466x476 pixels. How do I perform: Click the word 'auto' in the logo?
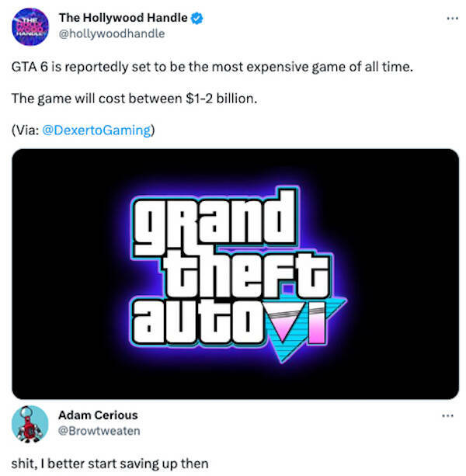point(197,321)
